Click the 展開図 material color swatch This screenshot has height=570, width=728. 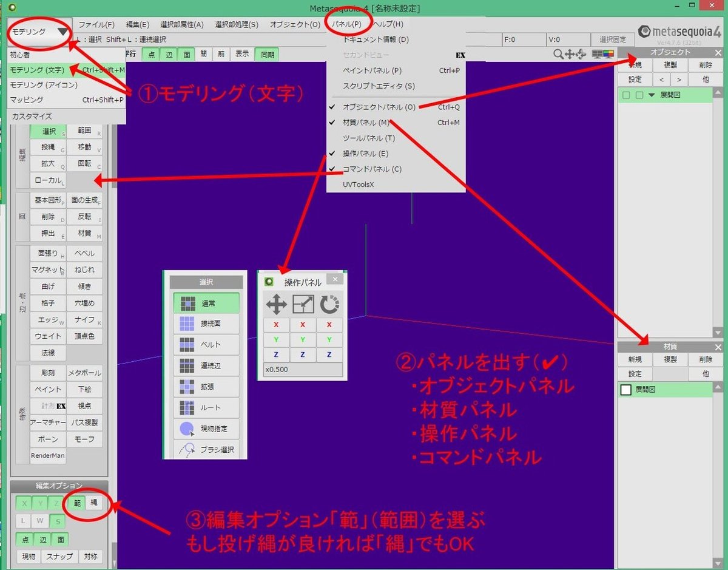tap(626, 390)
